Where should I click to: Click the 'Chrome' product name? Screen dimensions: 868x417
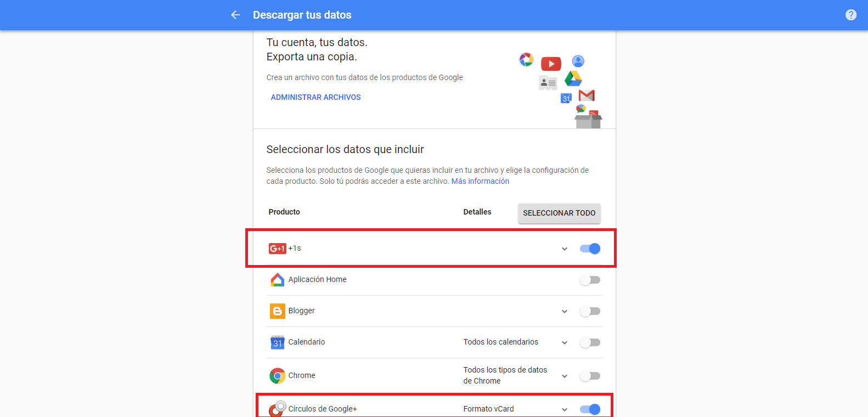[302, 375]
